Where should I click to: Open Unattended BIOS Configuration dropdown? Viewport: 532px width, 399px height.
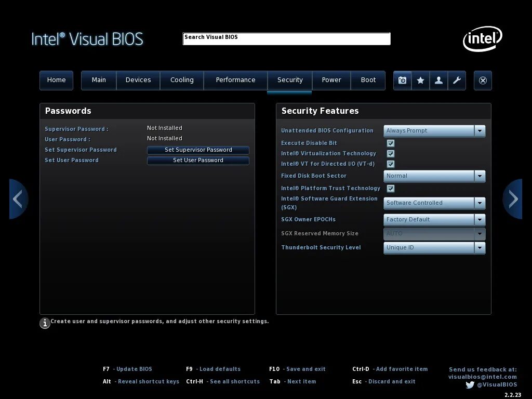[434, 130]
